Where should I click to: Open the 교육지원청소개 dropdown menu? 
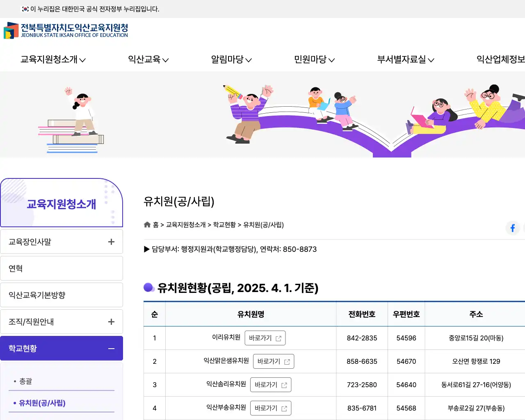tap(50, 59)
